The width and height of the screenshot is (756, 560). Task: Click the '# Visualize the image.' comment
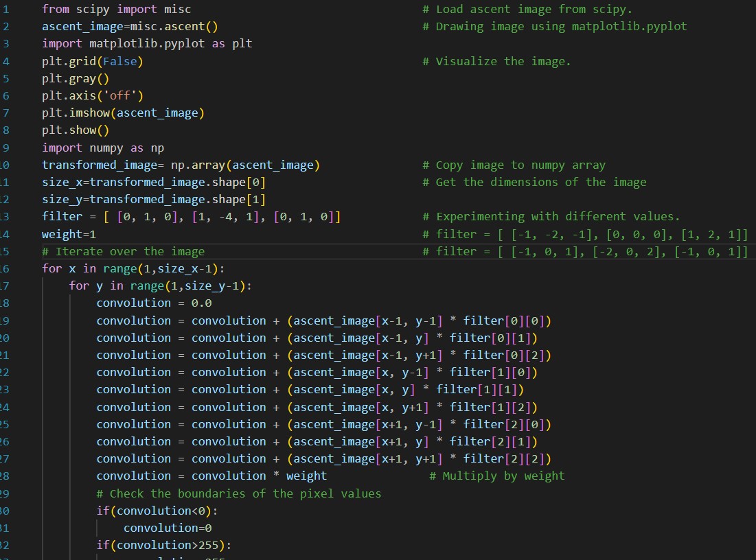(x=496, y=62)
